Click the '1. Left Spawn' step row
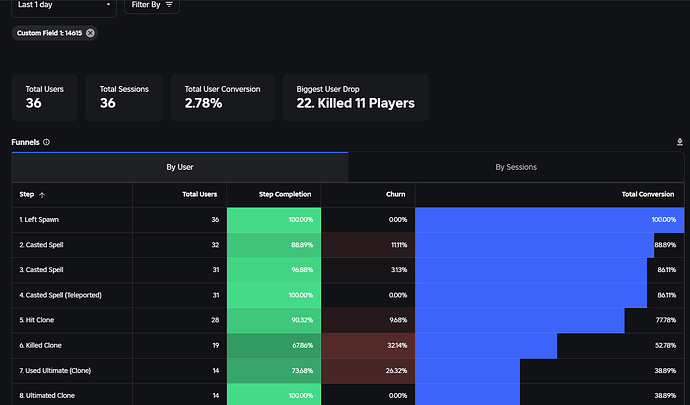Image resolution: width=690 pixels, height=405 pixels. coord(348,220)
